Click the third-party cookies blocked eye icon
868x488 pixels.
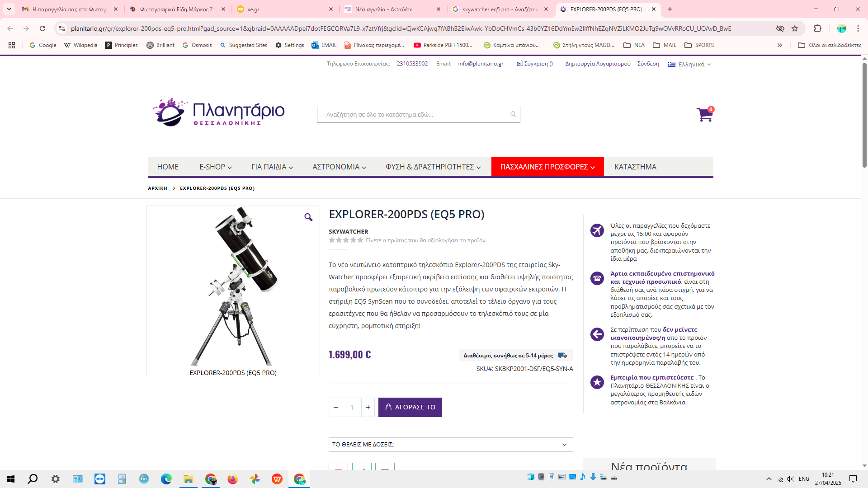pos(780,28)
